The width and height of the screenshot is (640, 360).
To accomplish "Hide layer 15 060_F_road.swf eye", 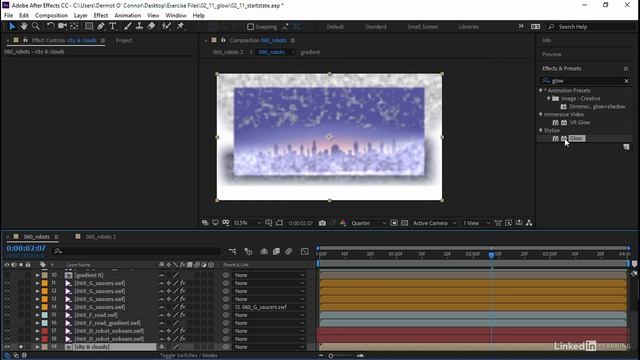I will 7,315.
